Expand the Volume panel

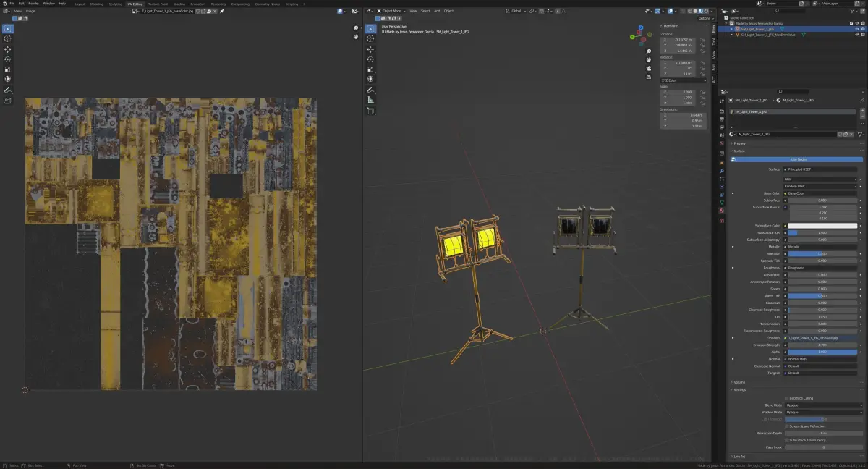[x=739, y=382]
